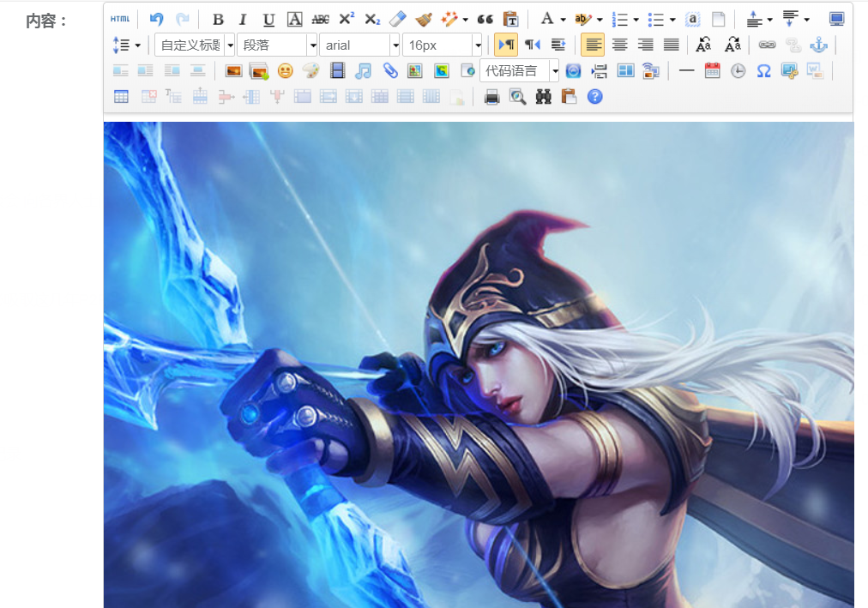Select all content icon
868x608 pixels.
692,20
